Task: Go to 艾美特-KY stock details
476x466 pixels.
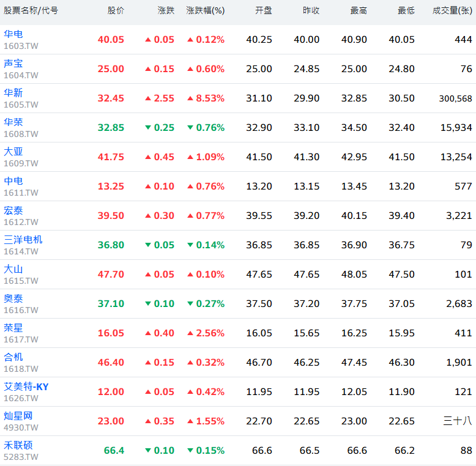Action: [26, 386]
